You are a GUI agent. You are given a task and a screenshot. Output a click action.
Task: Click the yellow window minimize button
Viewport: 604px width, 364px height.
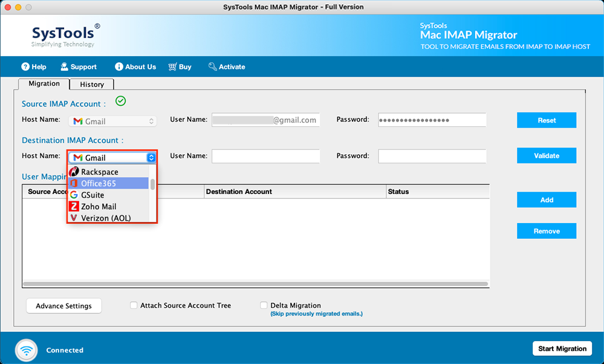pos(18,7)
